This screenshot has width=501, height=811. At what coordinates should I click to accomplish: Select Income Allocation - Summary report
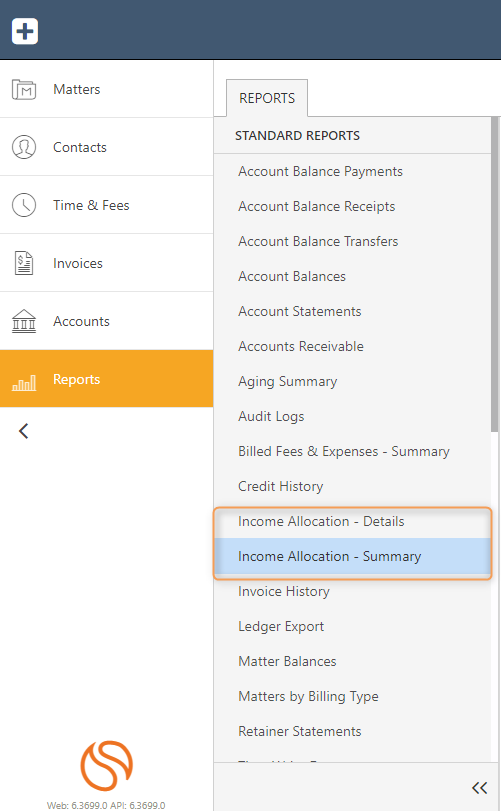coord(352,557)
